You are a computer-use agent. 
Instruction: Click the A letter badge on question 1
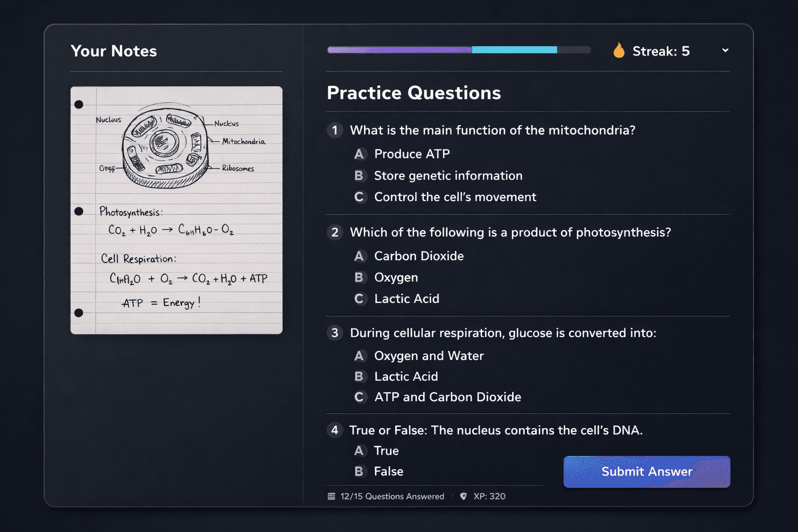pos(360,154)
